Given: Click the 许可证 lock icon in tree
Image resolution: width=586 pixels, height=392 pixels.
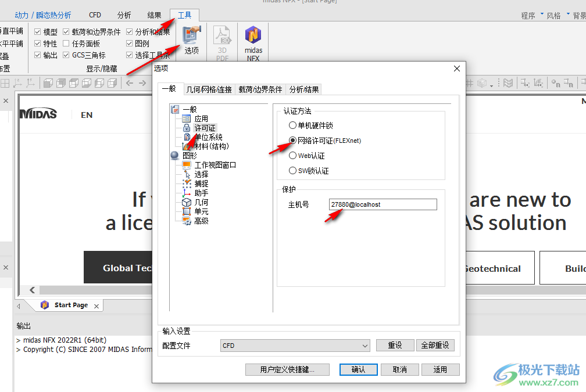Looking at the screenshot, I should click(187, 128).
